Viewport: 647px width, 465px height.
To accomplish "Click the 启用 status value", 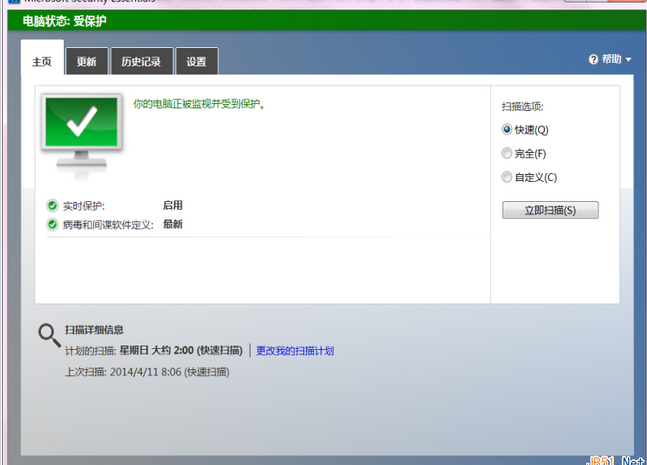I will [172, 205].
